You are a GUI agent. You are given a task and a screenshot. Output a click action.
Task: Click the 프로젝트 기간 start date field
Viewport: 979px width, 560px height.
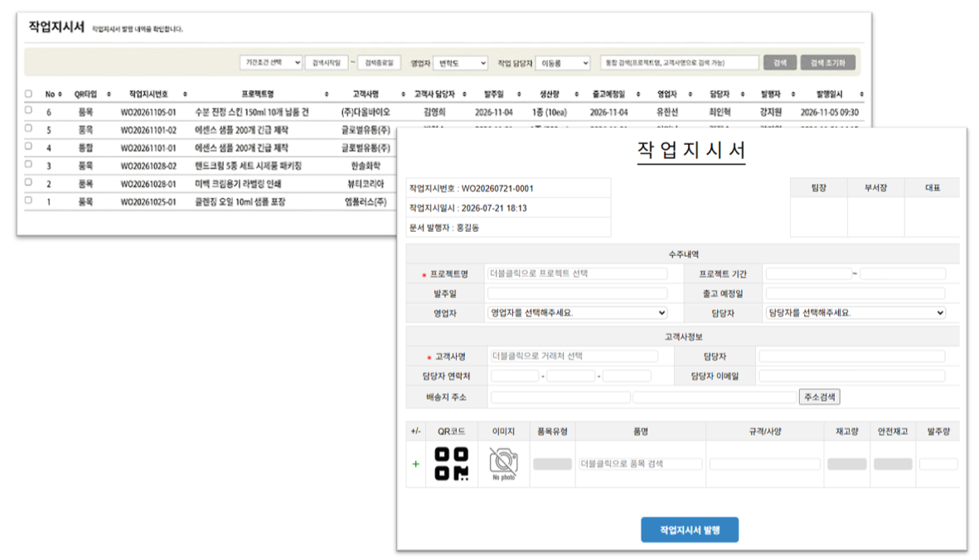click(808, 273)
